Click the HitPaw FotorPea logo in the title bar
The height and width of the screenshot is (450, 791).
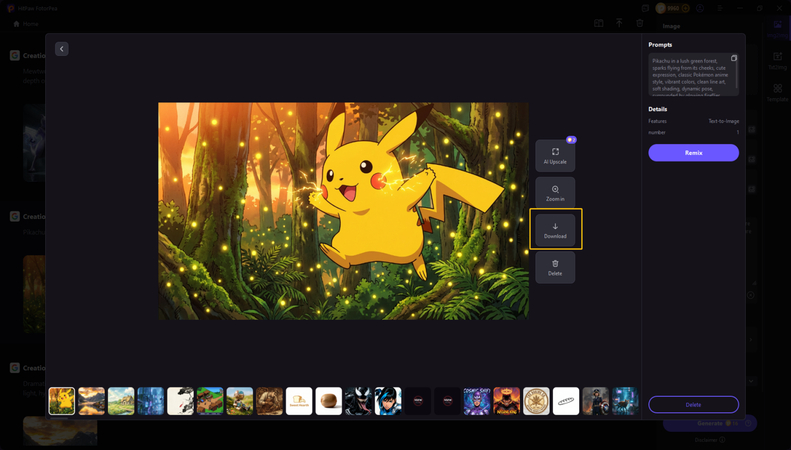10,8
